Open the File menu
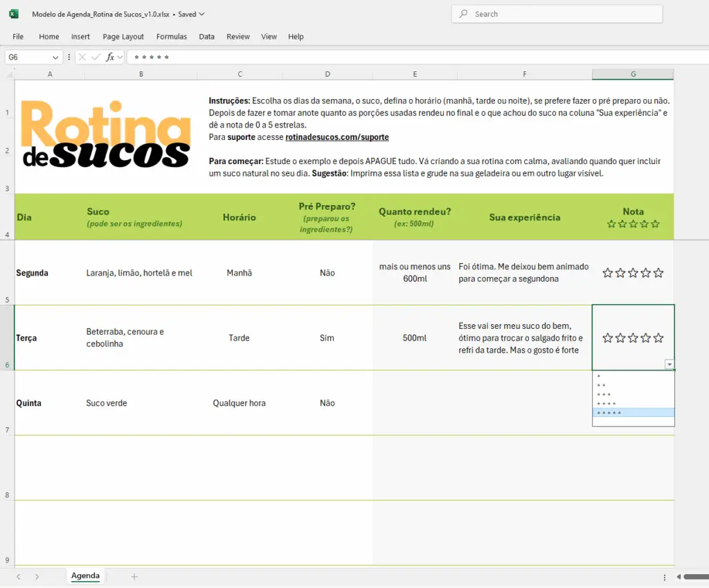709x588 pixels. (18, 37)
